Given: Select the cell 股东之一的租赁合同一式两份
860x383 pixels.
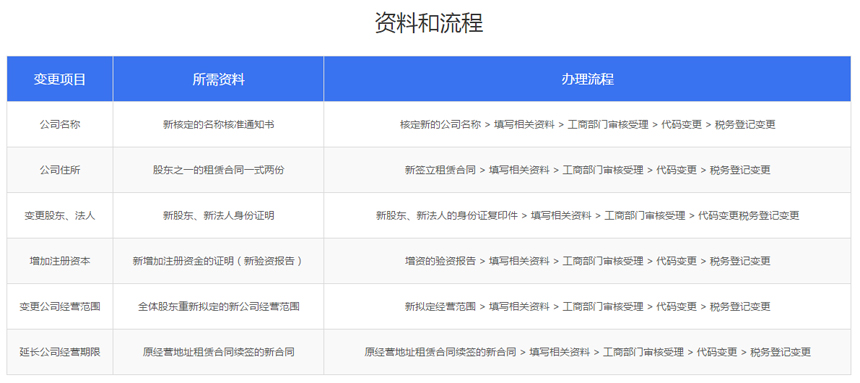Looking at the screenshot, I should [x=218, y=170].
